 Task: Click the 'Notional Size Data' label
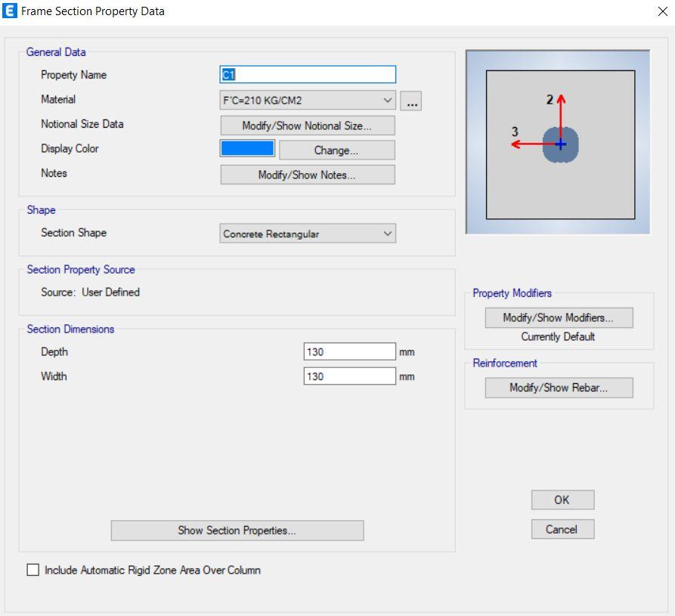pyautogui.click(x=82, y=124)
